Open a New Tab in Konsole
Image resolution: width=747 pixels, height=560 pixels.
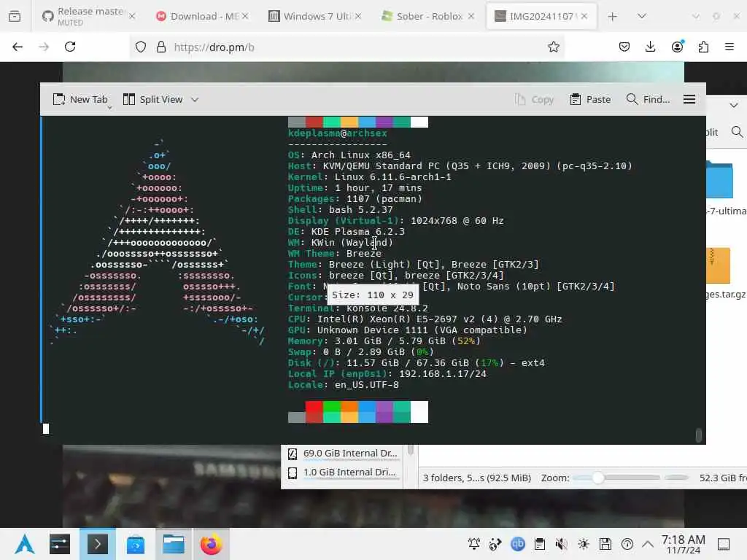pos(80,99)
